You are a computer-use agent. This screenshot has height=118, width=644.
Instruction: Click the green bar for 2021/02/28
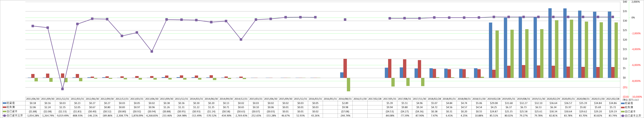click(x=616, y=50)
